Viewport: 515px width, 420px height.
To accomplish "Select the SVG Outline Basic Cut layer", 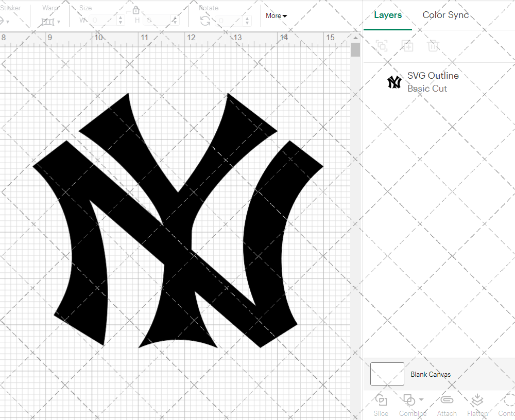I will tap(433, 82).
